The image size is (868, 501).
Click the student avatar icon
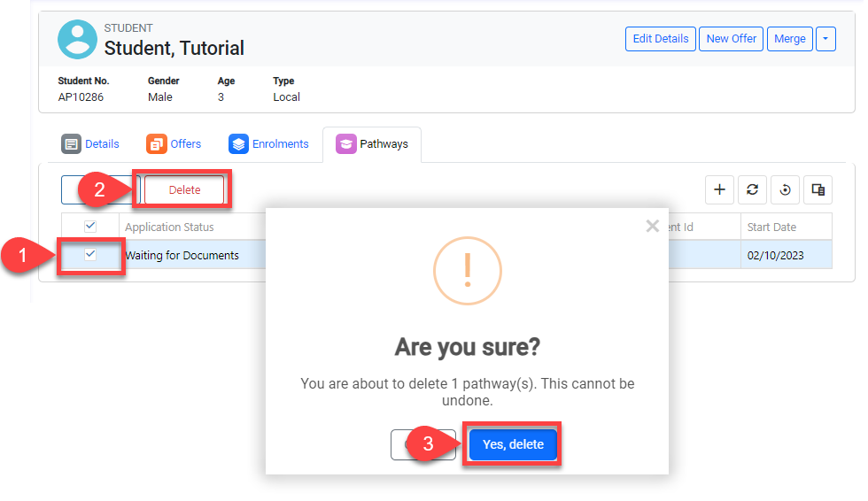pyautogui.click(x=77, y=40)
